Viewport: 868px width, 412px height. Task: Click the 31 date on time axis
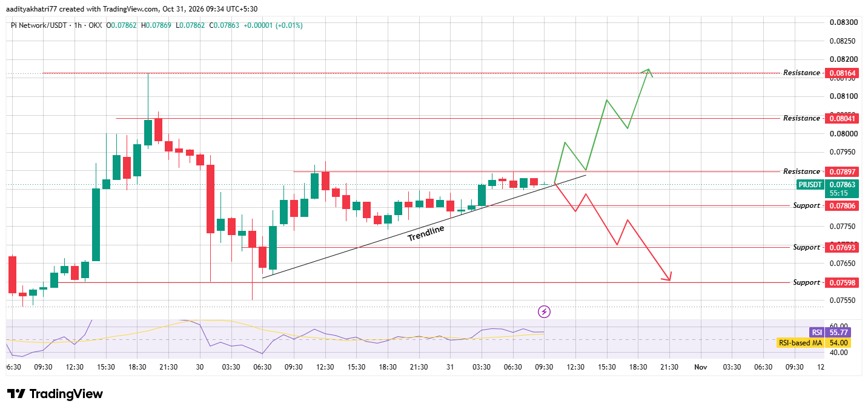point(450,367)
